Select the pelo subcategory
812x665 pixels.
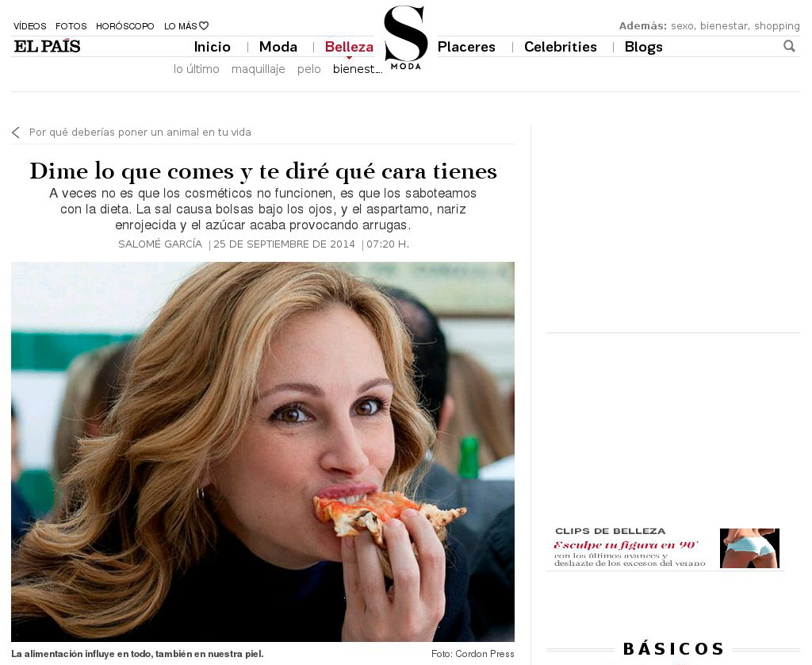point(309,69)
